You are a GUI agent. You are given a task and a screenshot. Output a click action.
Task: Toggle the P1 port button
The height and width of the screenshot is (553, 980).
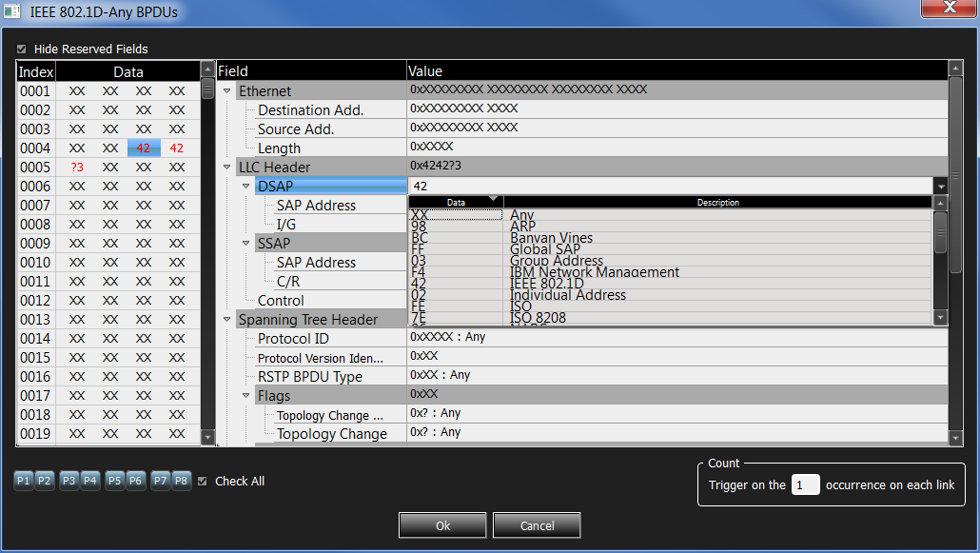24,481
